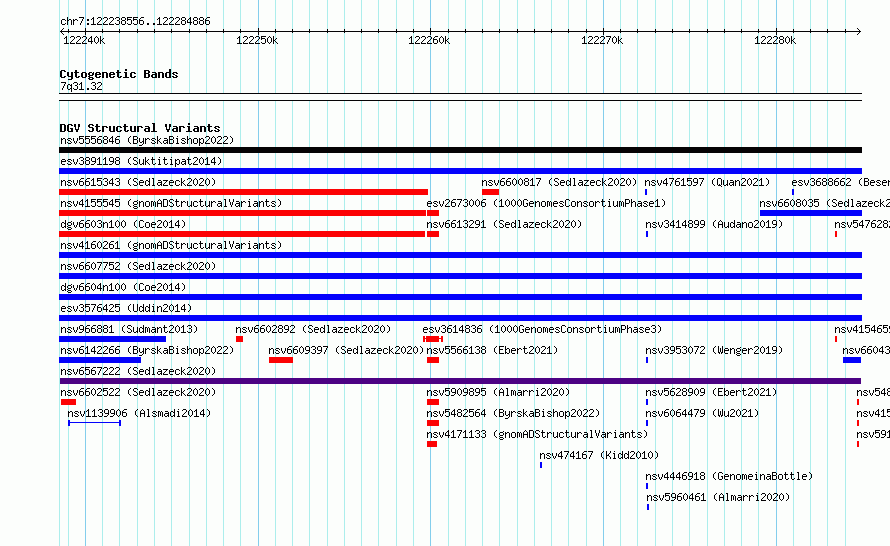Click the red nsv6615343 variant bar
Screen dimensions: 890x546
coord(244,192)
